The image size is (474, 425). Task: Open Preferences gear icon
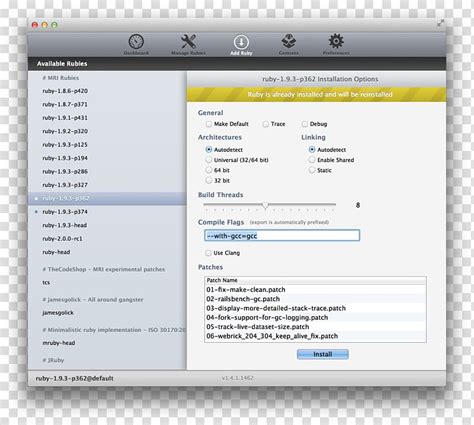(336, 41)
